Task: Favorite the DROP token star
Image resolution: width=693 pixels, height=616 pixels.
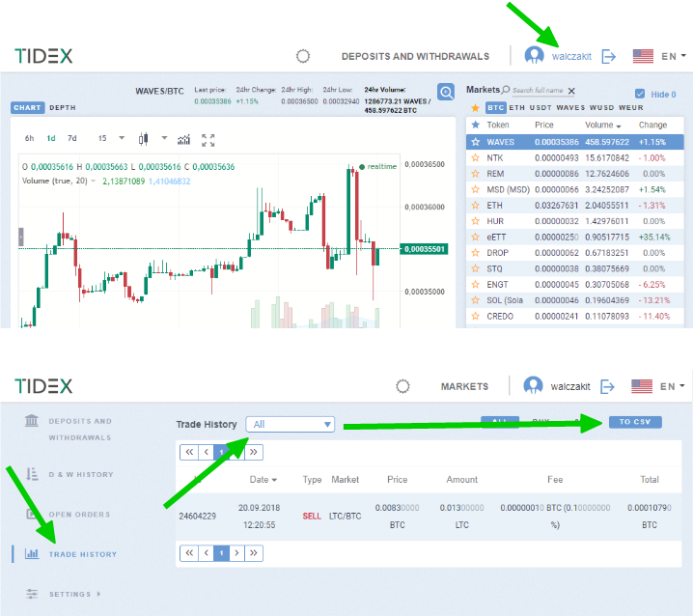Action: (475, 253)
